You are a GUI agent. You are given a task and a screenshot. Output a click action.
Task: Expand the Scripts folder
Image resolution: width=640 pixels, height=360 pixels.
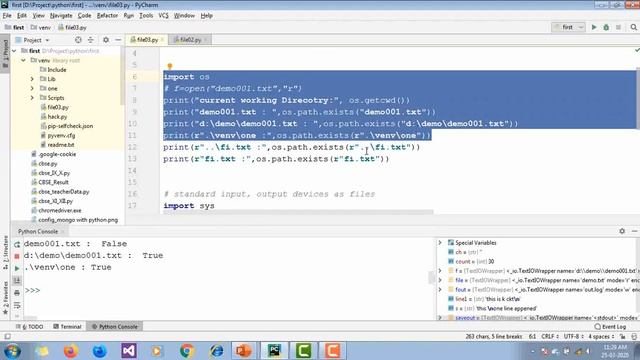click(x=32, y=98)
